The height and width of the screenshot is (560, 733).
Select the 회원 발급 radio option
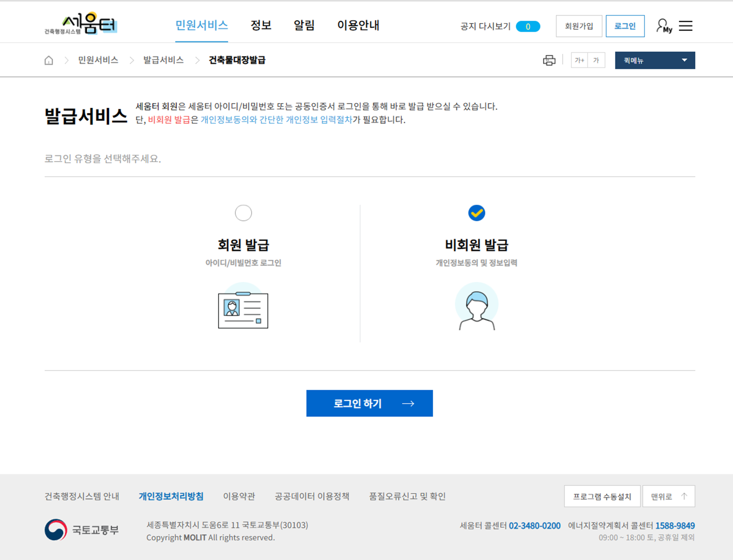[243, 213]
